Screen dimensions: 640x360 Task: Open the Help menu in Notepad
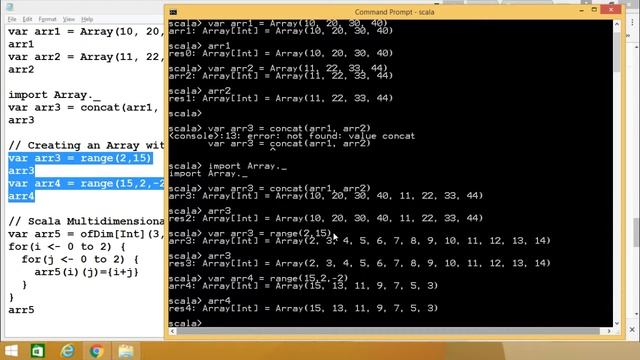tap(87, 19)
